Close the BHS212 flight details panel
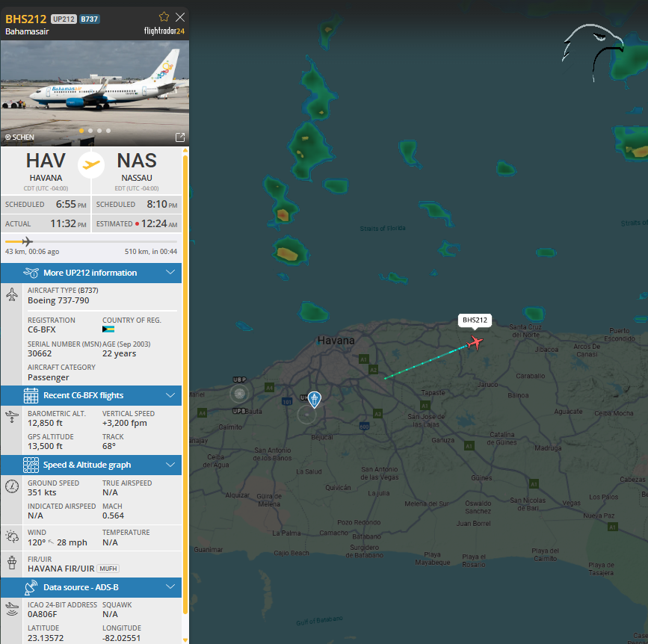This screenshot has height=644, width=648. point(180,17)
